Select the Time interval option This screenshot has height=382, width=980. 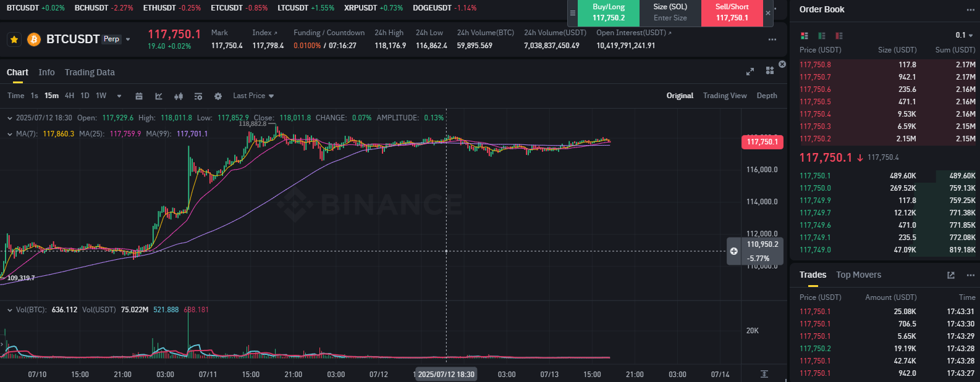(15, 96)
